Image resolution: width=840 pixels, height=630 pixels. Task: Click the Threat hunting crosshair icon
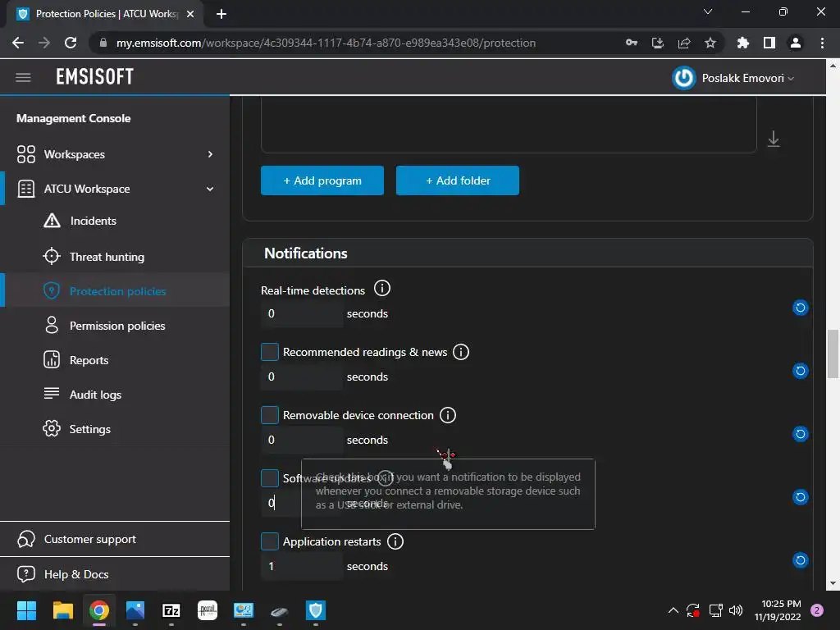tap(52, 257)
